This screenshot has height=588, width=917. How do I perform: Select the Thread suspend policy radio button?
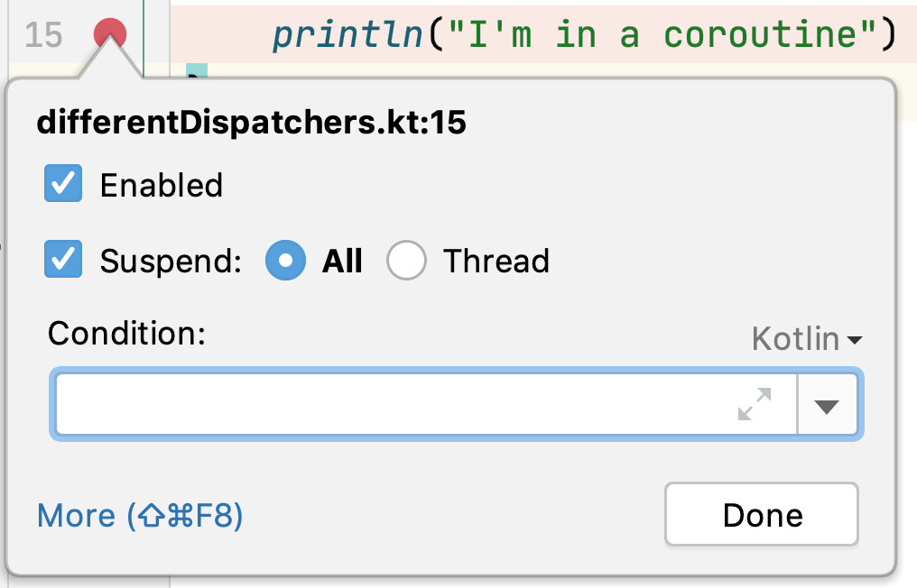(x=406, y=260)
